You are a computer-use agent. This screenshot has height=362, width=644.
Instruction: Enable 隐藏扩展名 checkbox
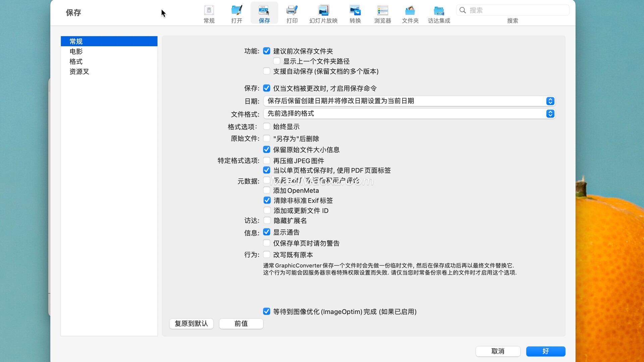click(267, 221)
